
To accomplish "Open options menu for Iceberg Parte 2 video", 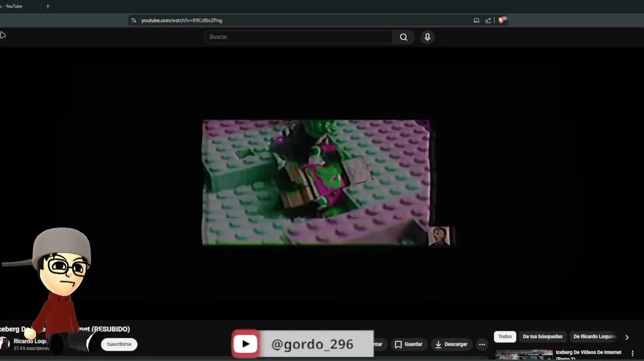I will [x=632, y=353].
